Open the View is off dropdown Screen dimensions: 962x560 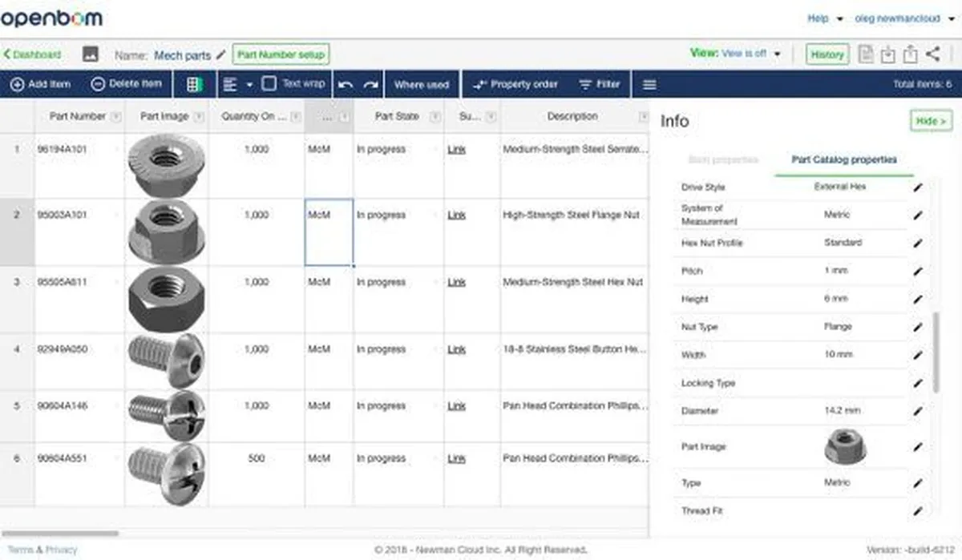pyautogui.click(x=750, y=54)
